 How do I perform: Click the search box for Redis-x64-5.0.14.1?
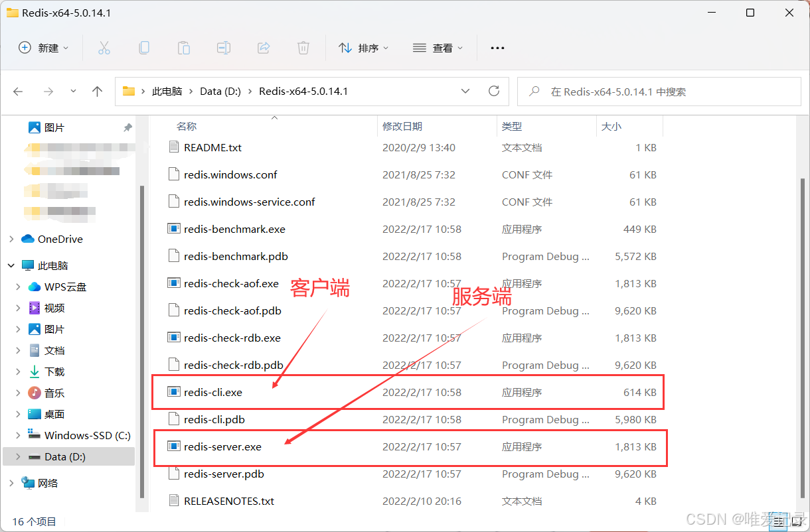tap(659, 92)
